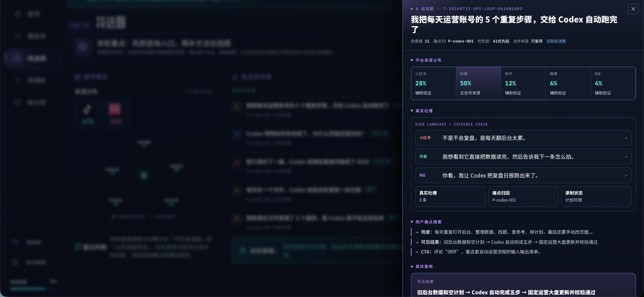Follow the 回到找选题 link
The image size is (644, 297).
coord(556,41)
